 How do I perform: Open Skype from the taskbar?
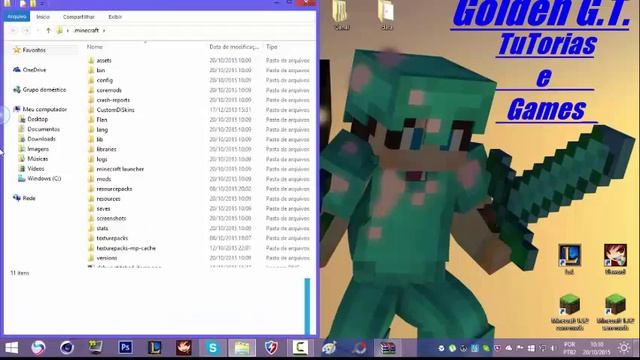tap(213, 348)
